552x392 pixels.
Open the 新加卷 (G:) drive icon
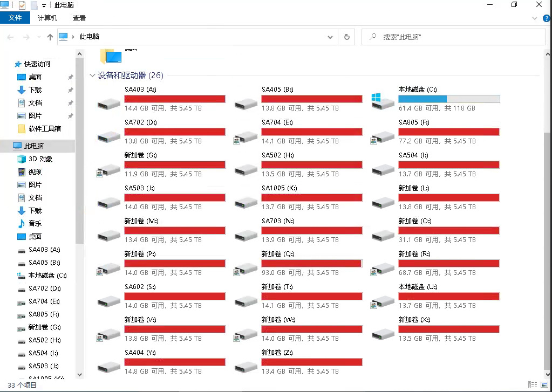109,170
